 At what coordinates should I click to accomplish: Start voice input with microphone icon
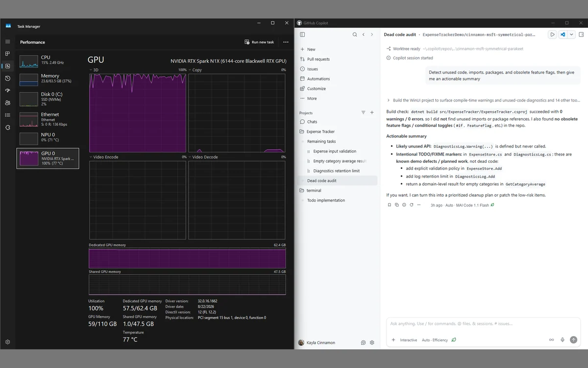click(x=563, y=340)
